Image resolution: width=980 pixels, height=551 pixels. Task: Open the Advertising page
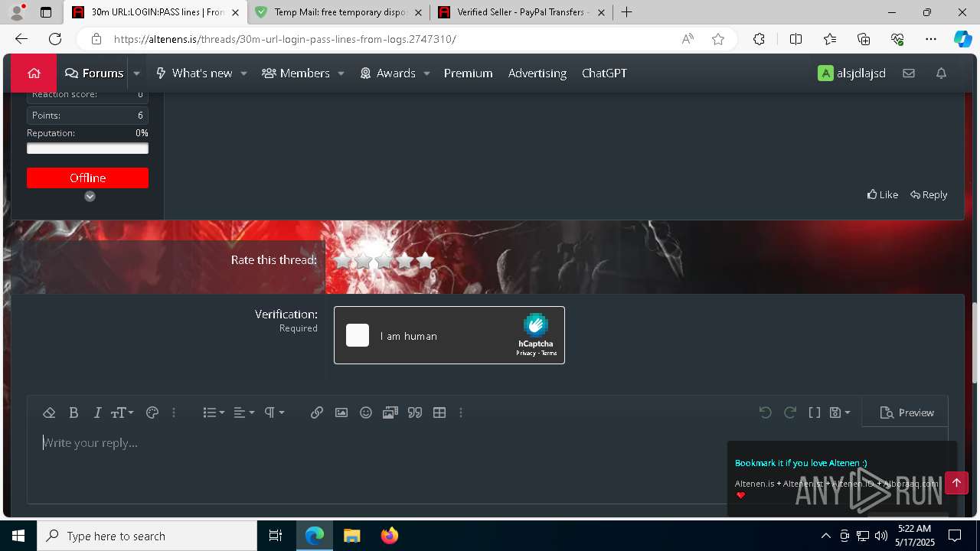[x=537, y=73]
